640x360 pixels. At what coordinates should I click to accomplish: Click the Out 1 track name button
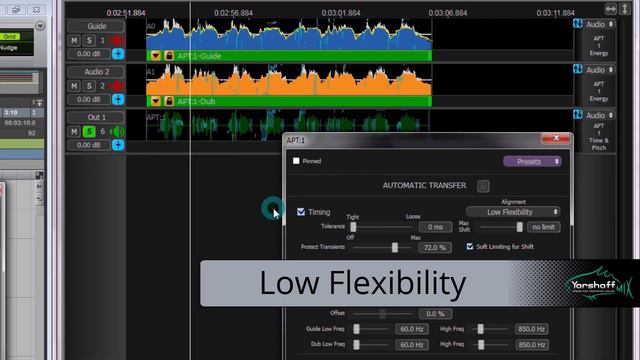(x=96, y=118)
